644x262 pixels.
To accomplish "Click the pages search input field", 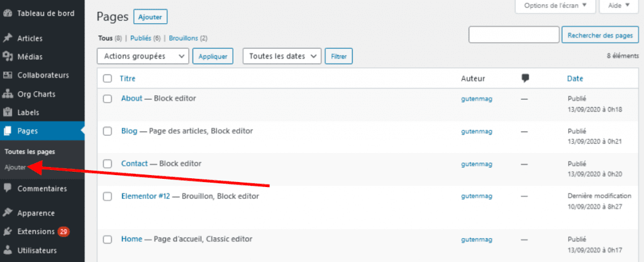I will click(514, 35).
